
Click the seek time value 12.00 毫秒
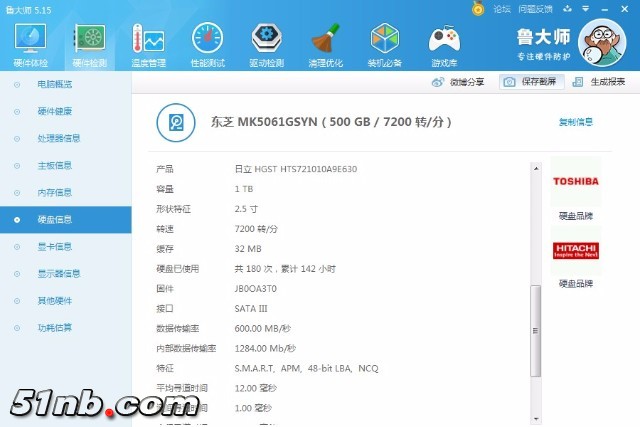(x=256, y=388)
